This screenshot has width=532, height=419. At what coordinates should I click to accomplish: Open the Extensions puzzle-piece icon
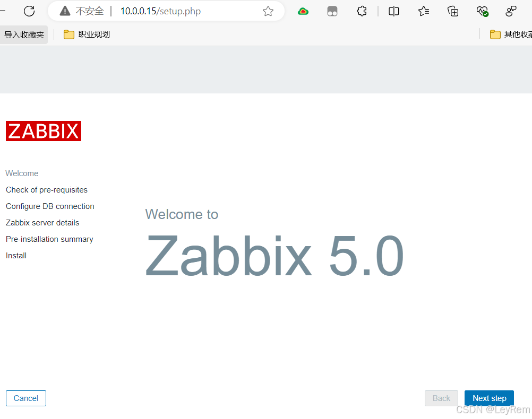tap(362, 11)
